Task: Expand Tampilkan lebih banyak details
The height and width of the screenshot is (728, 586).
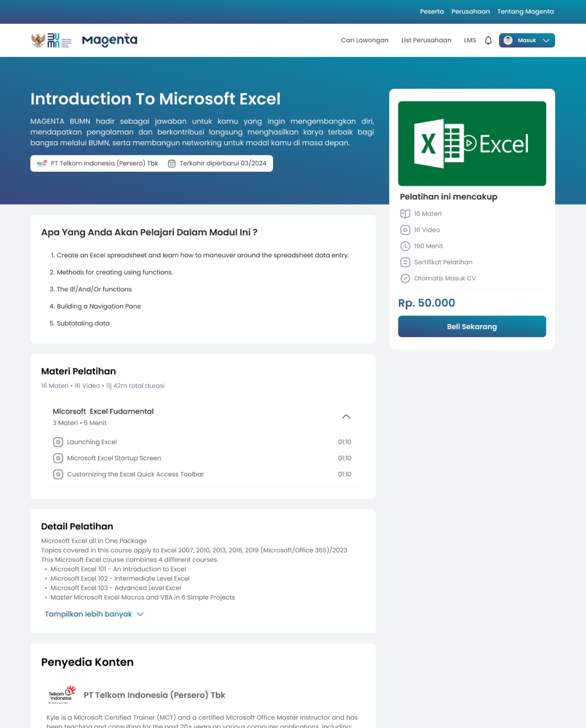Action: click(94, 614)
